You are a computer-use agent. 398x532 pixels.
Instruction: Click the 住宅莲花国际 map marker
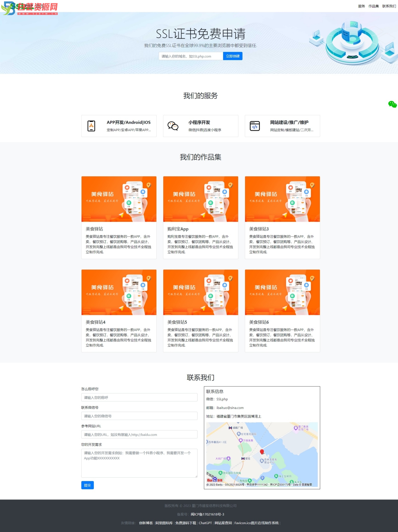[x=239, y=434]
